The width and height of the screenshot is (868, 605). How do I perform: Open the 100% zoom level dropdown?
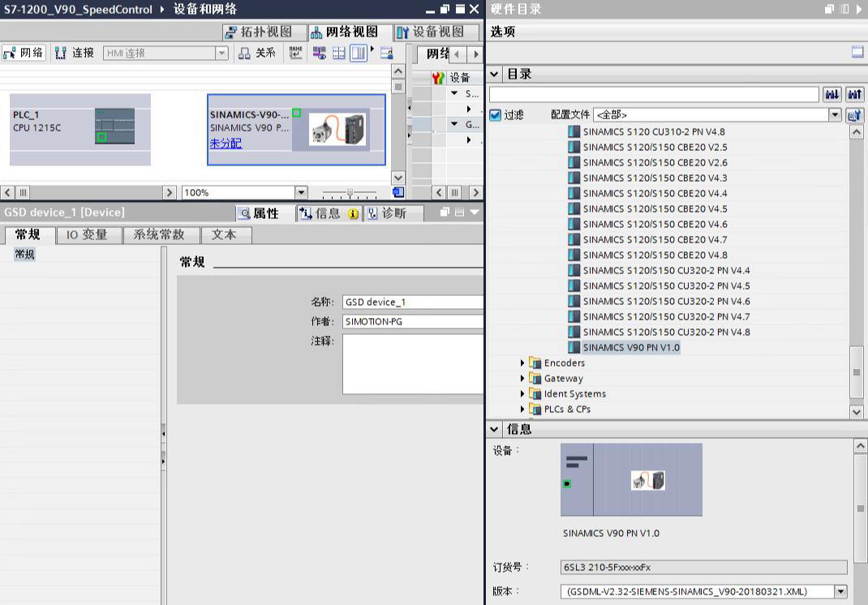(301, 193)
